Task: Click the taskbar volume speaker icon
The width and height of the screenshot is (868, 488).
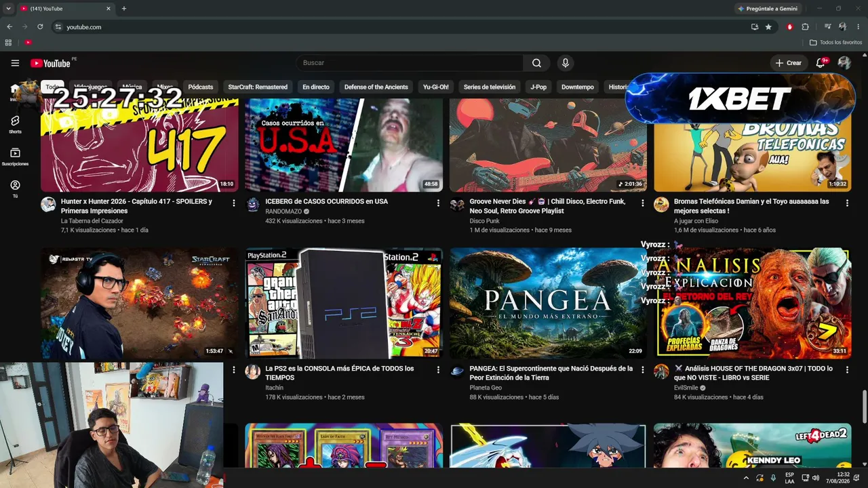Action: click(x=815, y=478)
